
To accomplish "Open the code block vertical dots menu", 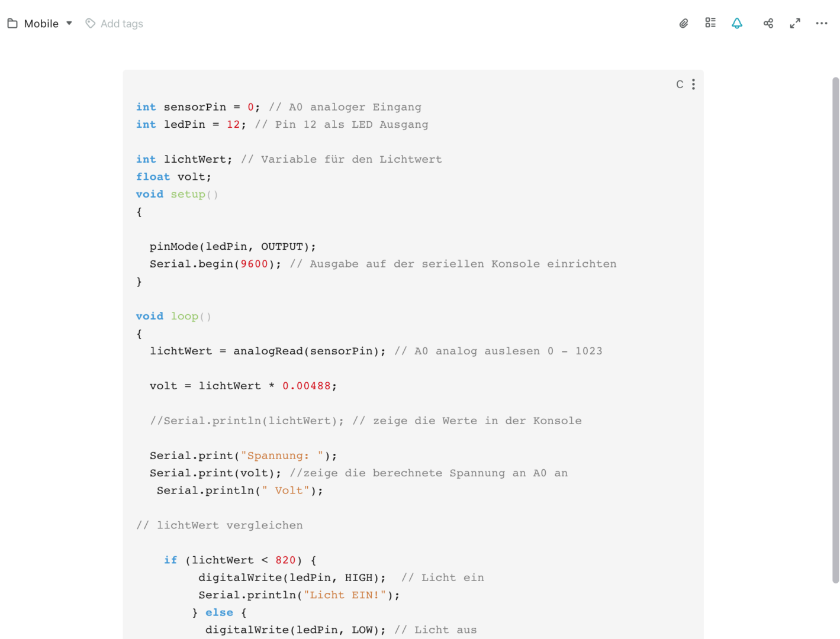I will [693, 85].
